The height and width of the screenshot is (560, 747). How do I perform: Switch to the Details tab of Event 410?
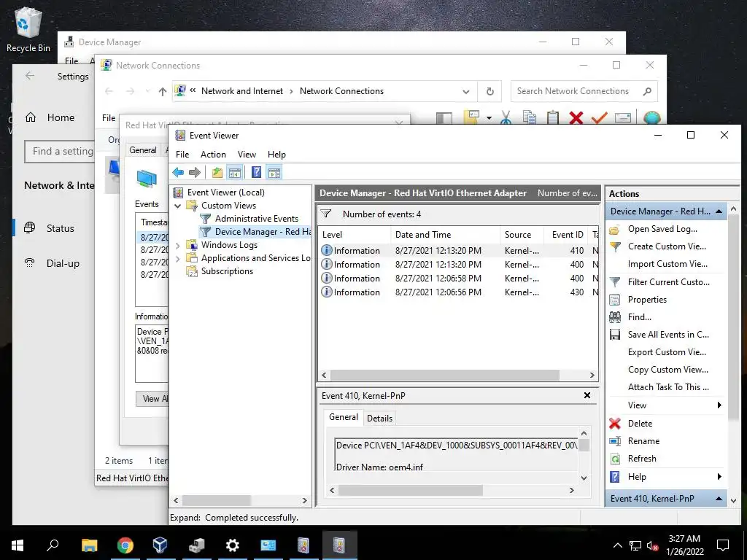[379, 418]
